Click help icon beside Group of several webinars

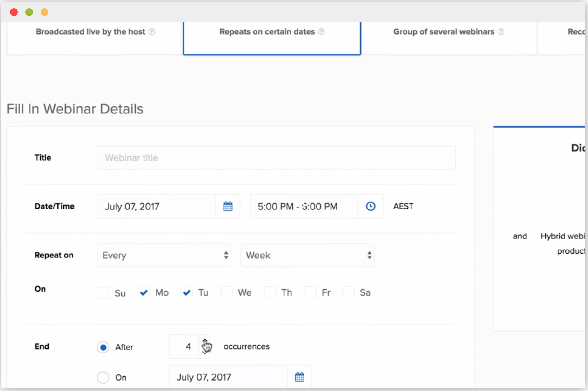click(501, 32)
